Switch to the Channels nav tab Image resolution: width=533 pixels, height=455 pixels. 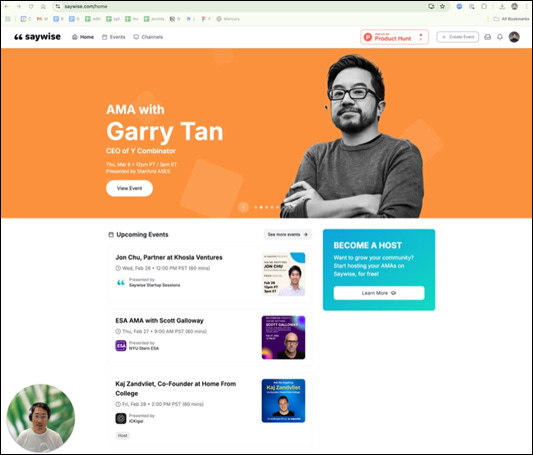[148, 37]
